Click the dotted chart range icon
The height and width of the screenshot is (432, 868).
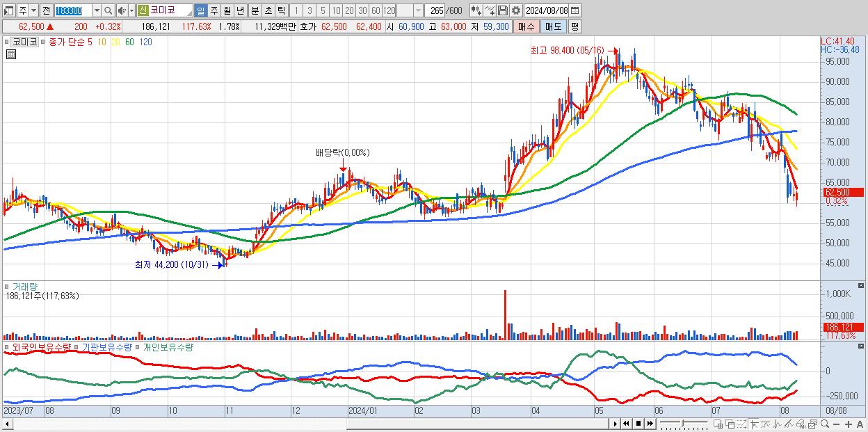point(741,424)
